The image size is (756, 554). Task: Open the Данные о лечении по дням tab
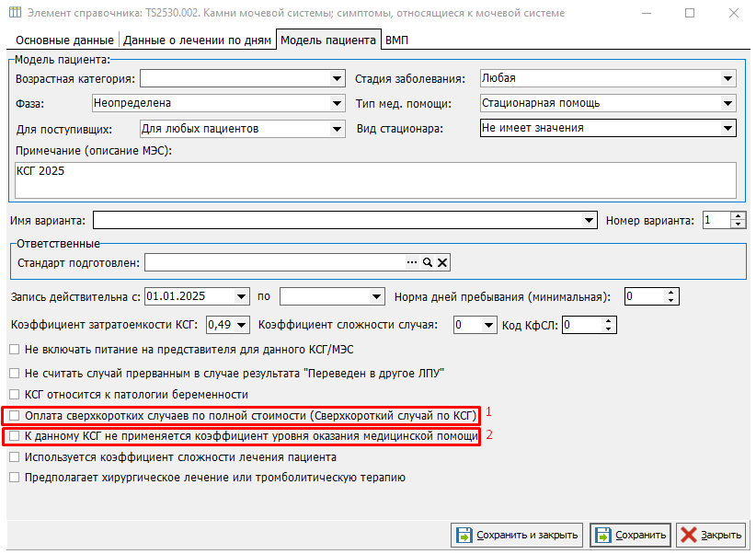click(x=197, y=40)
